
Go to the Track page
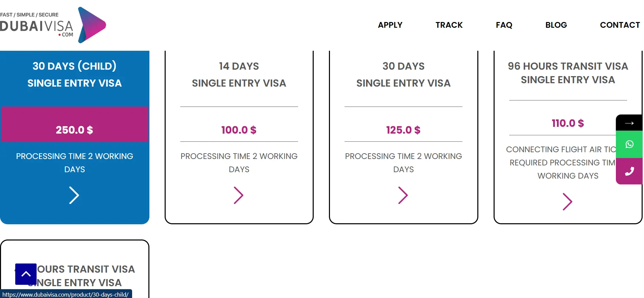[x=449, y=25]
